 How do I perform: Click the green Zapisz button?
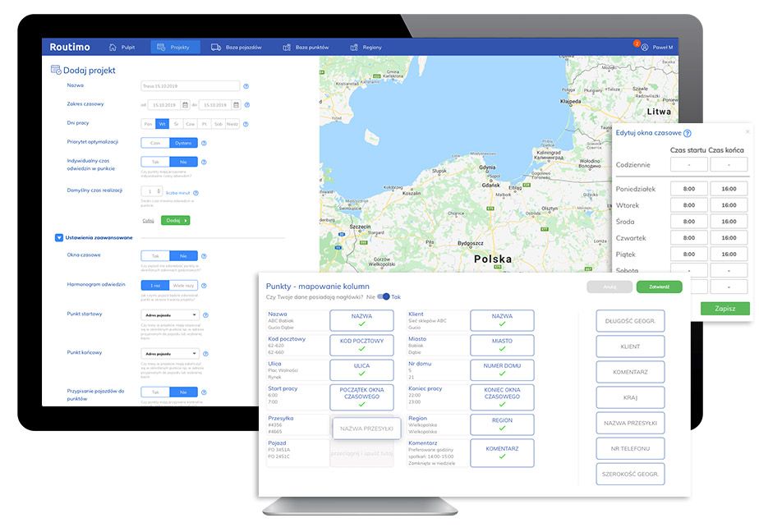click(725, 309)
